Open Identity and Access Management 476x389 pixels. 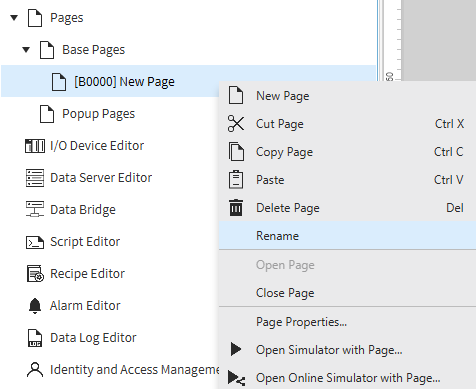[x=134, y=370]
